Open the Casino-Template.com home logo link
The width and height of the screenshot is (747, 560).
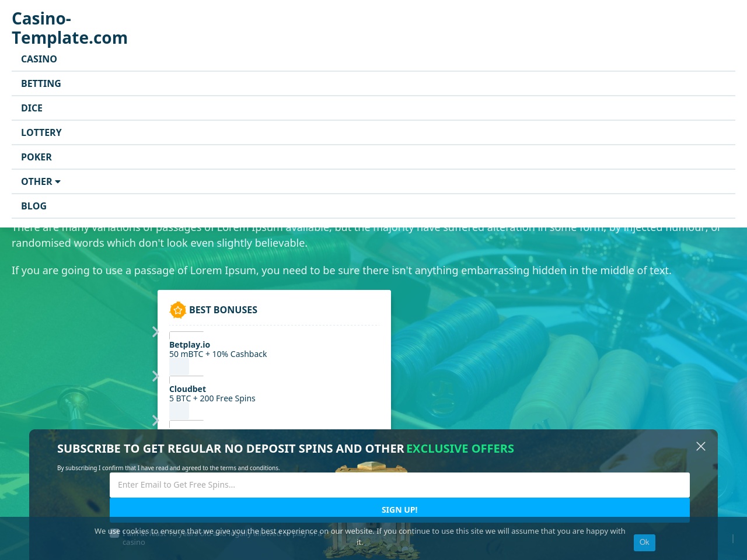click(69, 28)
